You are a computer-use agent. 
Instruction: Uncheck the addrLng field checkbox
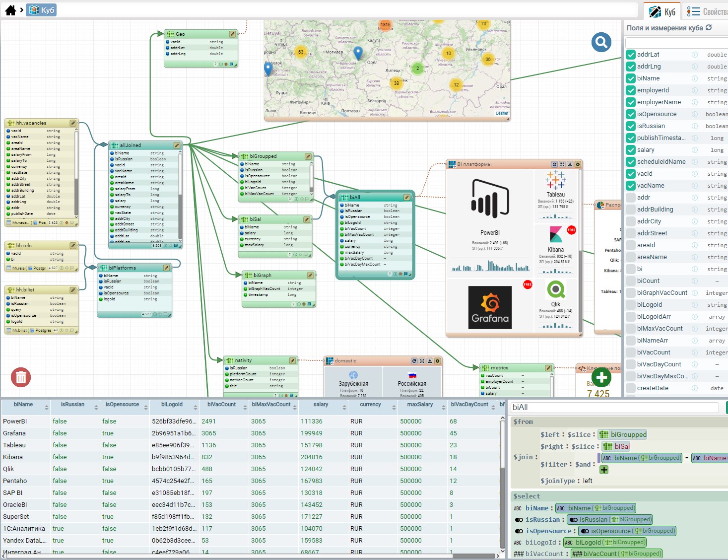631,67
